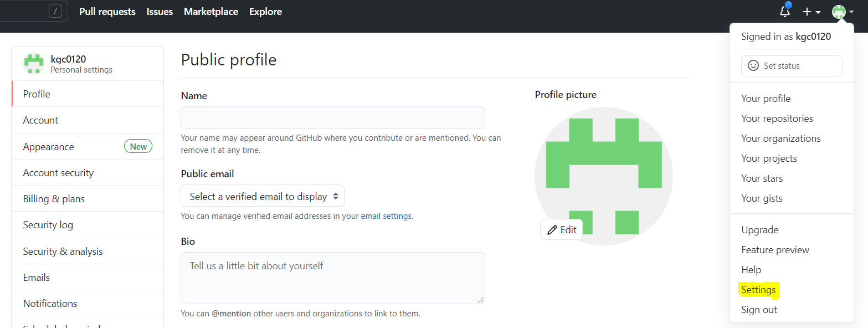Click the Name input field
The width and height of the screenshot is (868, 328).
click(333, 117)
